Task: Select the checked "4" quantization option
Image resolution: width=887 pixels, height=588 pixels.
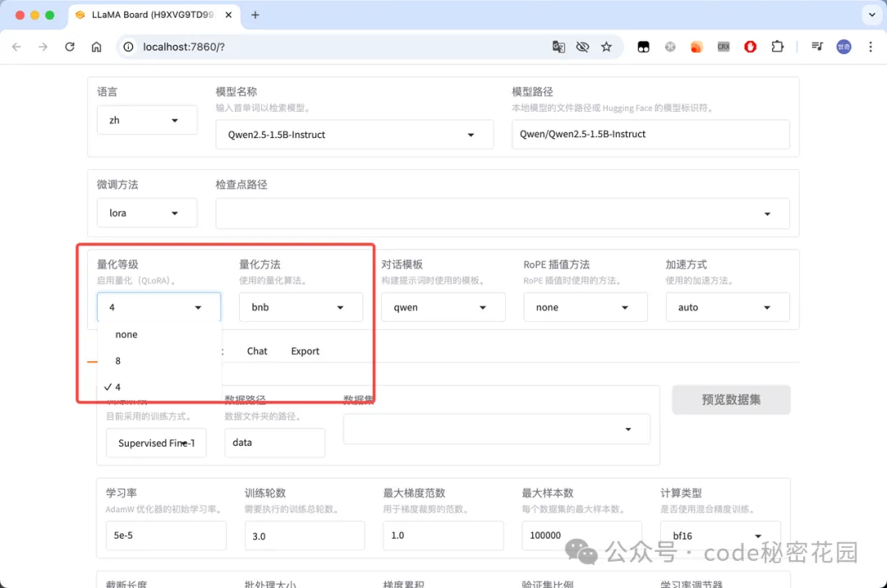Action: tap(118, 387)
